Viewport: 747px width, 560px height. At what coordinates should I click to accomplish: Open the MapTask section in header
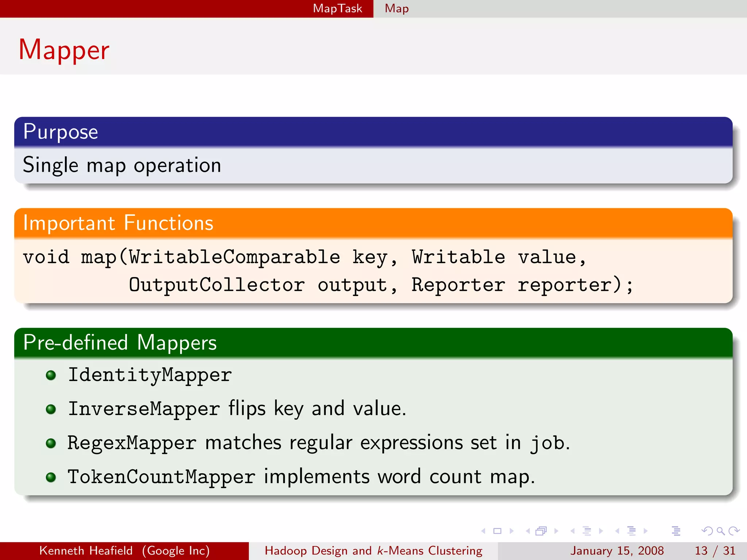click(337, 8)
